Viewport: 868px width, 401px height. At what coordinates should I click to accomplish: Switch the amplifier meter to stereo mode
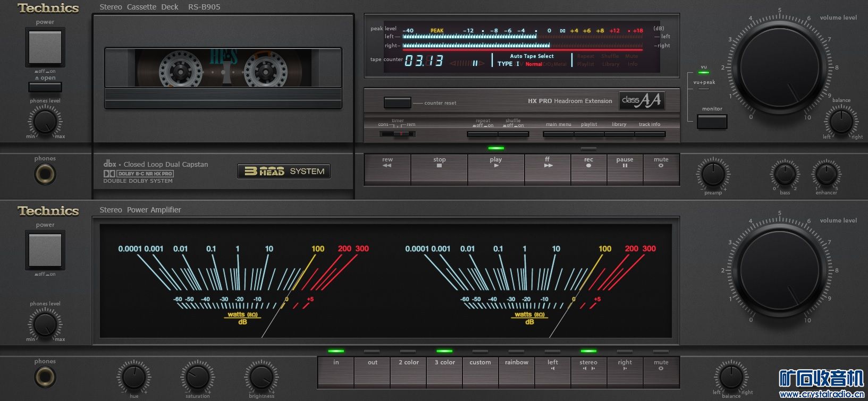point(588,371)
